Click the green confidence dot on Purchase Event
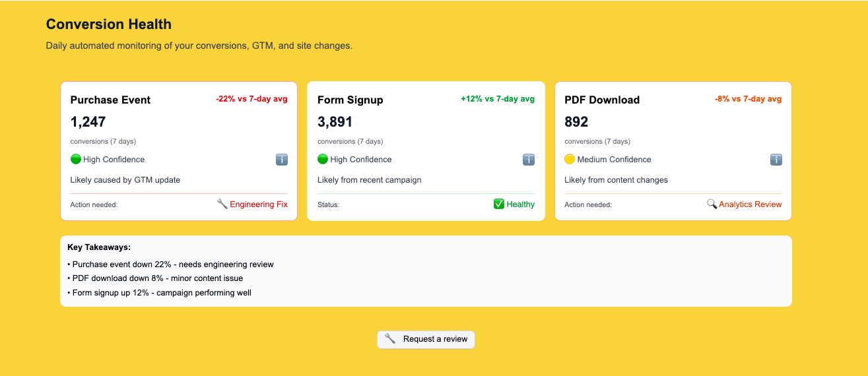868x376 pixels. coord(76,160)
